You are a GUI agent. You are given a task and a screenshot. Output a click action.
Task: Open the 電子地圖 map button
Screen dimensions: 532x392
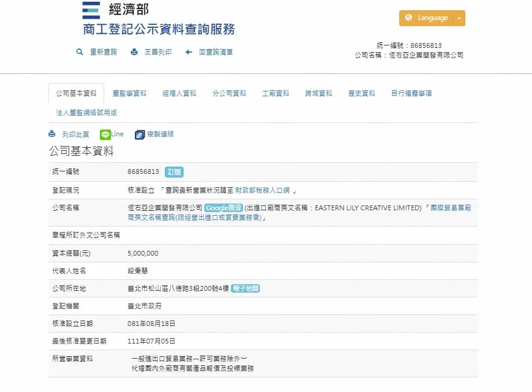245,288
